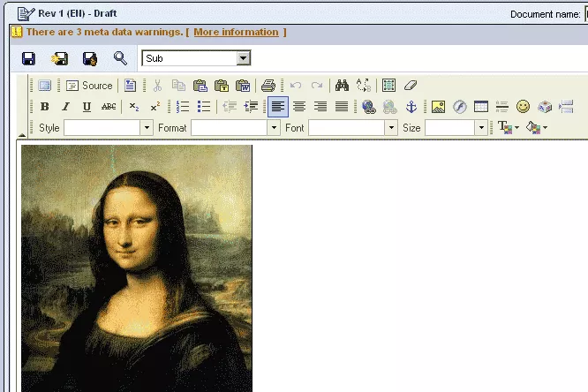
Task: Expand the Format dropdown arrow
Action: [274, 128]
